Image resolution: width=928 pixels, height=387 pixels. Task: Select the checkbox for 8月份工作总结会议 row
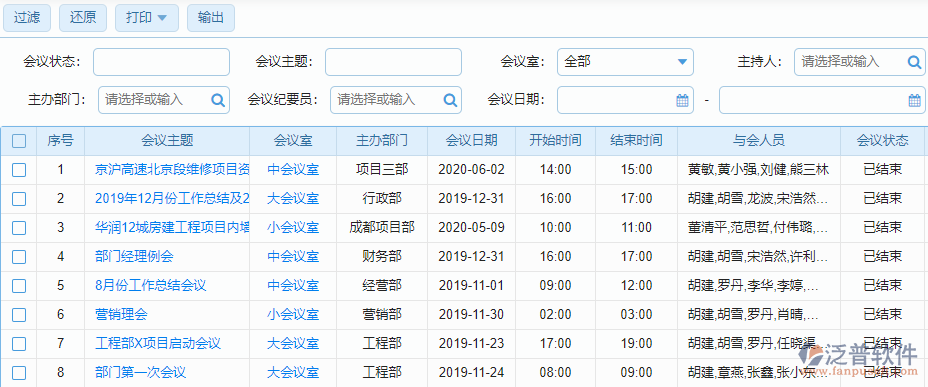tap(19, 285)
